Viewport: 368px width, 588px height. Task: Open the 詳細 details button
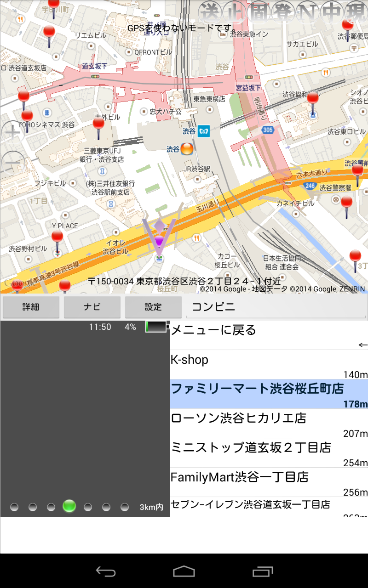(31, 307)
